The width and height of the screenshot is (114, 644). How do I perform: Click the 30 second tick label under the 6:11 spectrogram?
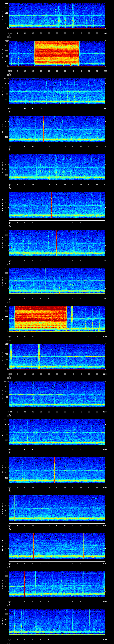coord(57,412)
